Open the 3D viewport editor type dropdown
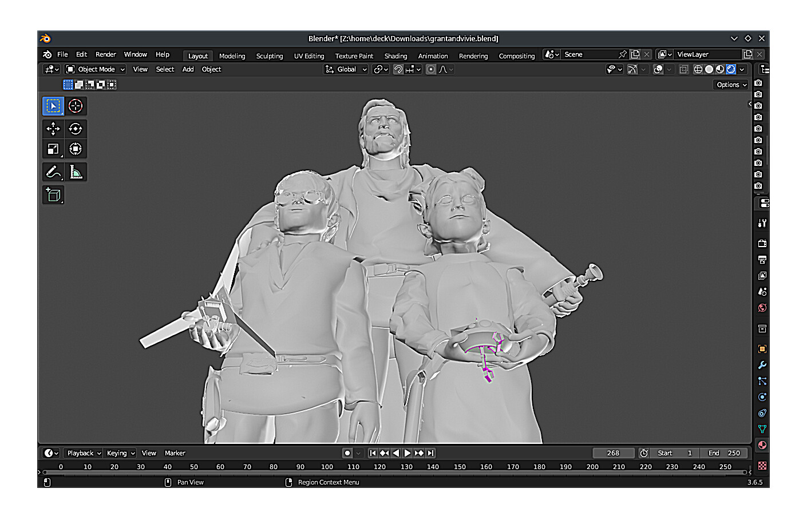Viewport: 807px width, 532px height. click(x=52, y=69)
